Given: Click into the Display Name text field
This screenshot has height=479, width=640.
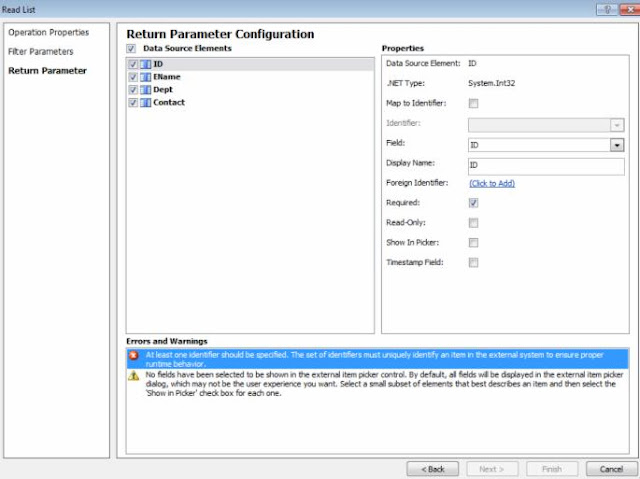Looking at the screenshot, I should click(x=545, y=165).
